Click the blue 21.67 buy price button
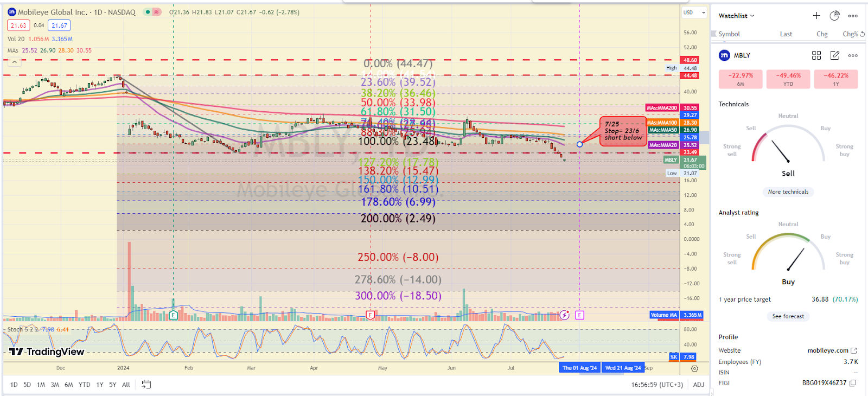Image resolution: width=868 pixels, height=396 pixels. pos(59,25)
